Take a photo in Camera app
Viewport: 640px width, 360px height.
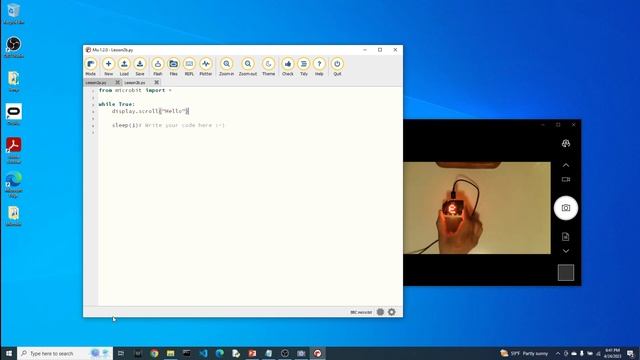coord(566,208)
